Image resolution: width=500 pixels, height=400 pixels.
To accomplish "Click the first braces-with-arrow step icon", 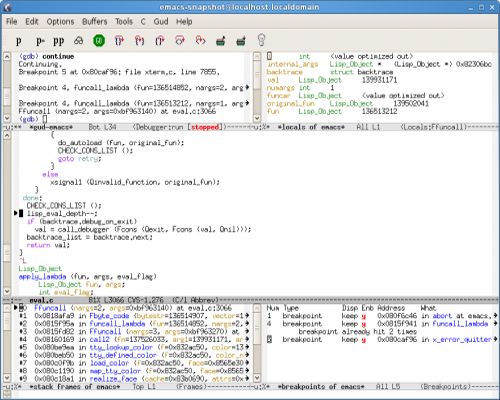I will [119, 41].
